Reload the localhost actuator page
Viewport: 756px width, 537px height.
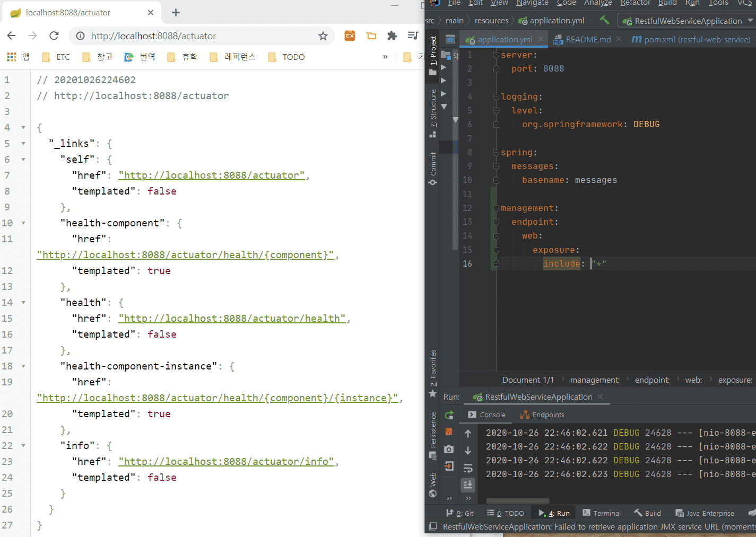click(54, 36)
